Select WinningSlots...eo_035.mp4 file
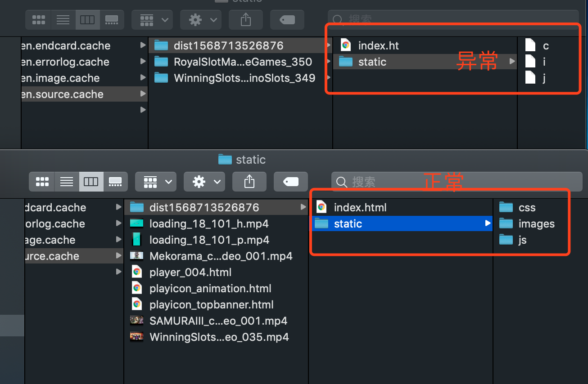The width and height of the screenshot is (588, 384). tap(216, 337)
